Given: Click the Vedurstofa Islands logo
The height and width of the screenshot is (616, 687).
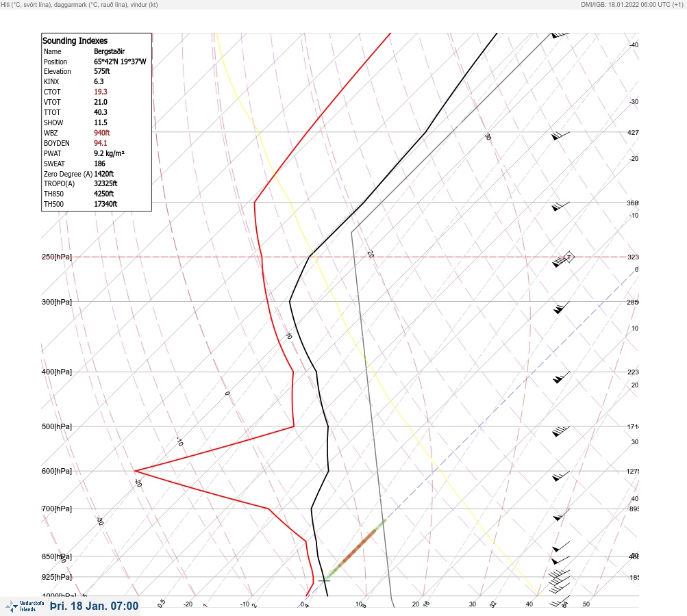Looking at the screenshot, I should click(25, 606).
